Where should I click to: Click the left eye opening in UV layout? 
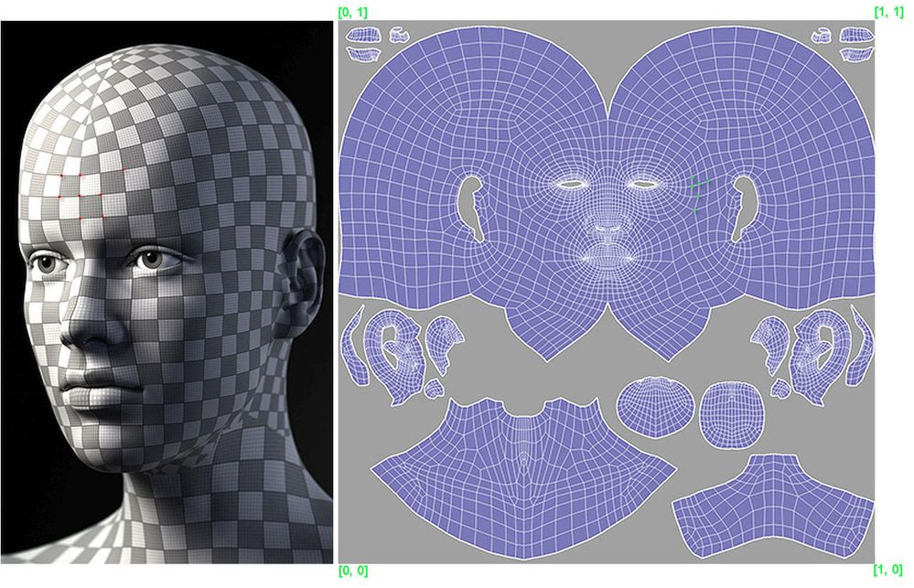(572, 184)
